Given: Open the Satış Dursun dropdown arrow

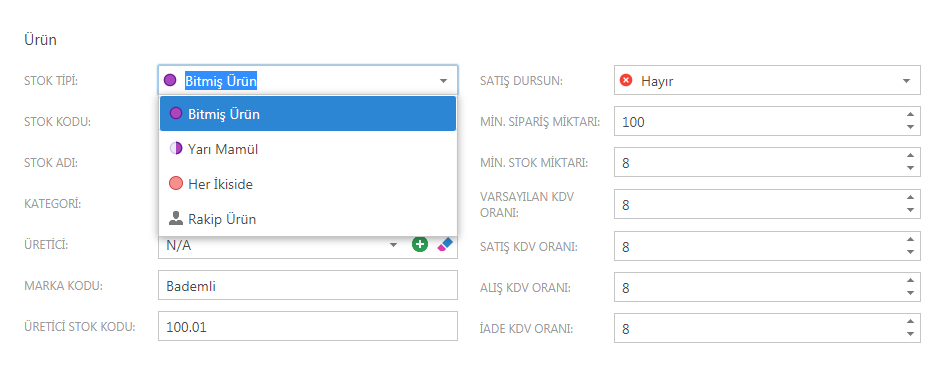Looking at the screenshot, I should tap(906, 81).
